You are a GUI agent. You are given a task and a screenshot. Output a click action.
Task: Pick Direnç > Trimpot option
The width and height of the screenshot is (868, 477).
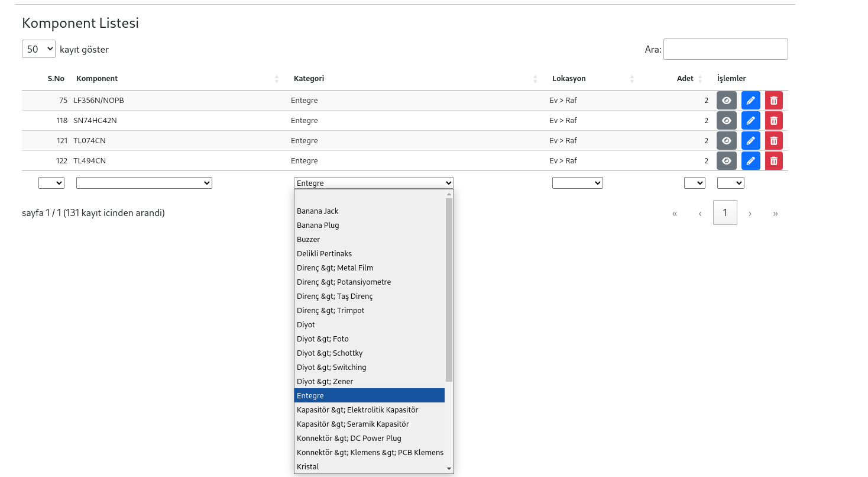(370, 311)
